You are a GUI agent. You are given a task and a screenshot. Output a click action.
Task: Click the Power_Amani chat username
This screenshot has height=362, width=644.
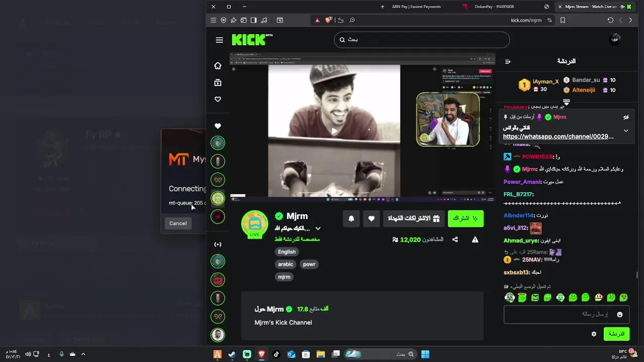(x=522, y=182)
